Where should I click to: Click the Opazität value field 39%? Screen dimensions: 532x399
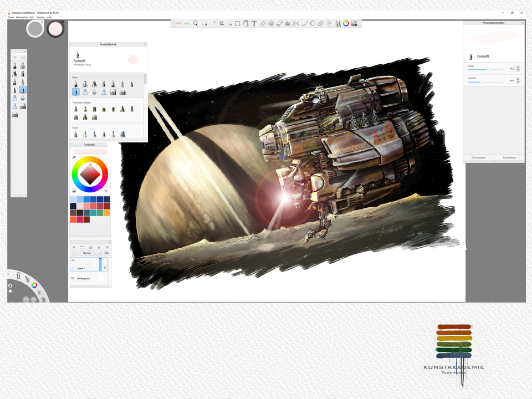510,81
